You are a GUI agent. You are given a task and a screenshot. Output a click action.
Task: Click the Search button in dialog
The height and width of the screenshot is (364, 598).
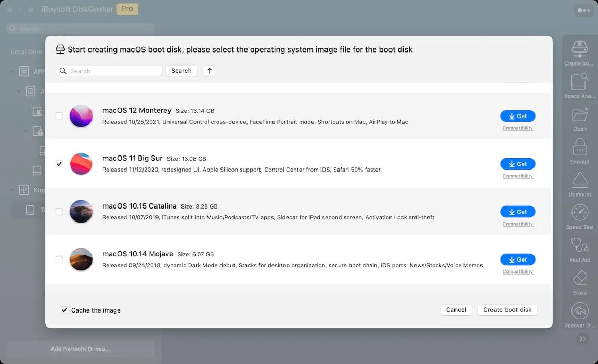[x=181, y=71]
